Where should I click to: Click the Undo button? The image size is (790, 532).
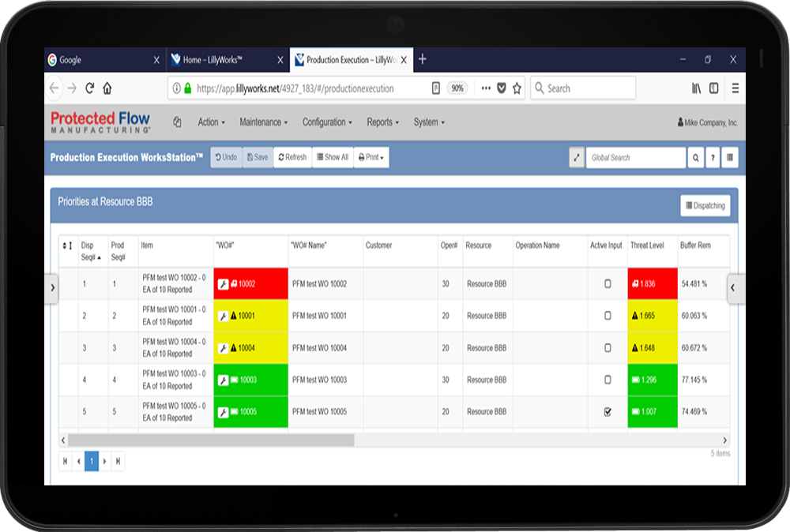click(226, 158)
